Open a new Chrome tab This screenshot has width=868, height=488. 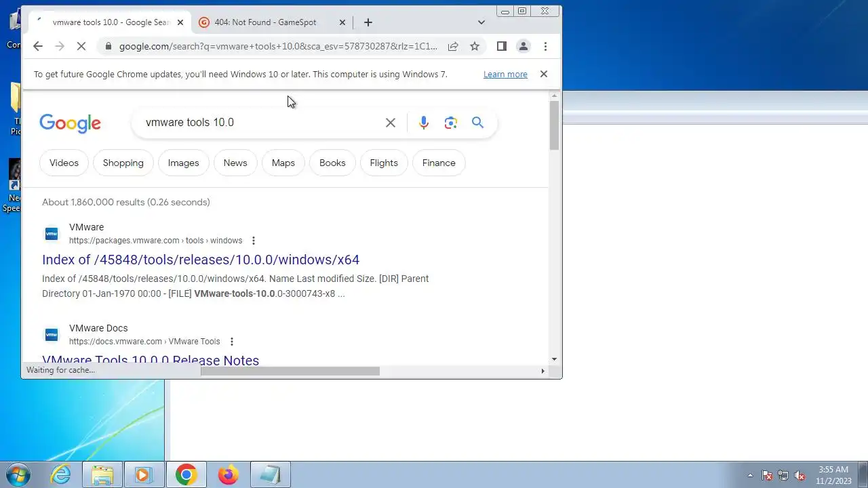pos(368,22)
